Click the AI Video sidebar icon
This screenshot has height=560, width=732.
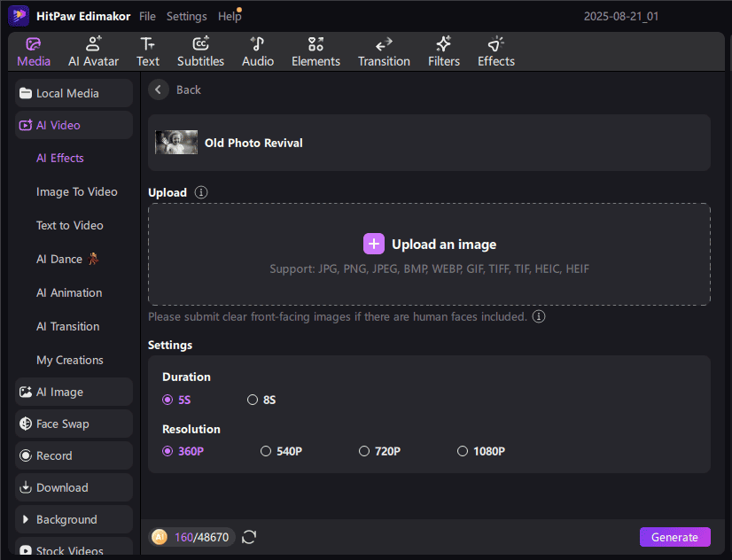pos(25,125)
